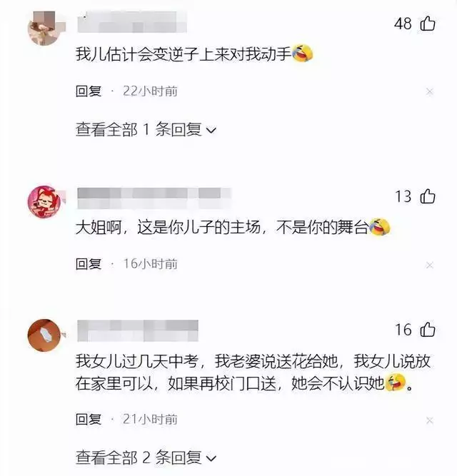Open the first commenter's avatar
The width and height of the screenshot is (457, 476).
coord(46,29)
